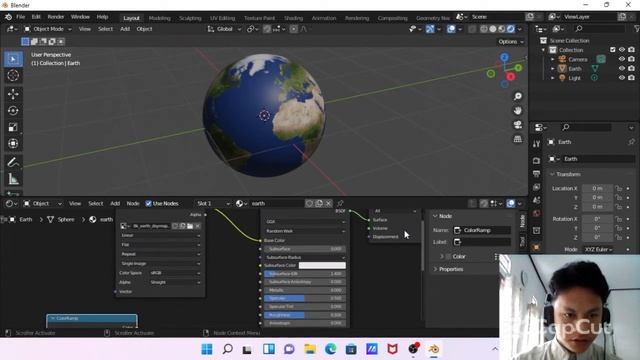This screenshot has height=360, width=640.
Task: Toggle viewport overlays
Action: (451, 29)
